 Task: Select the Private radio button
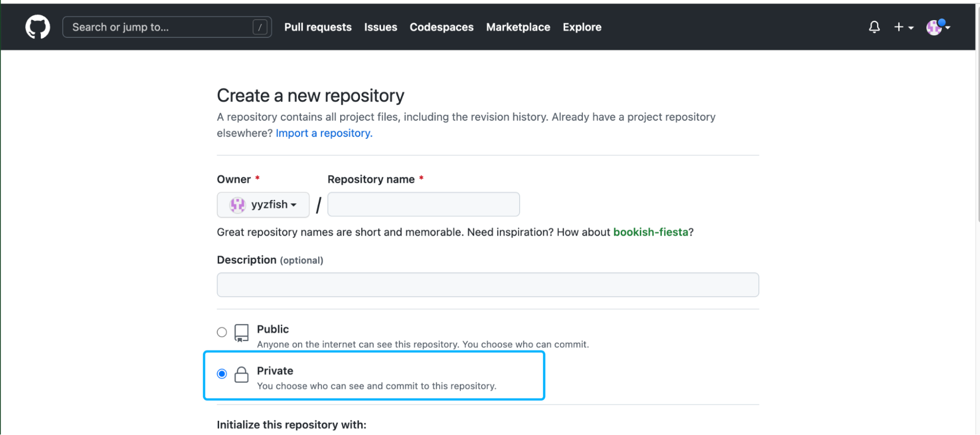point(222,374)
